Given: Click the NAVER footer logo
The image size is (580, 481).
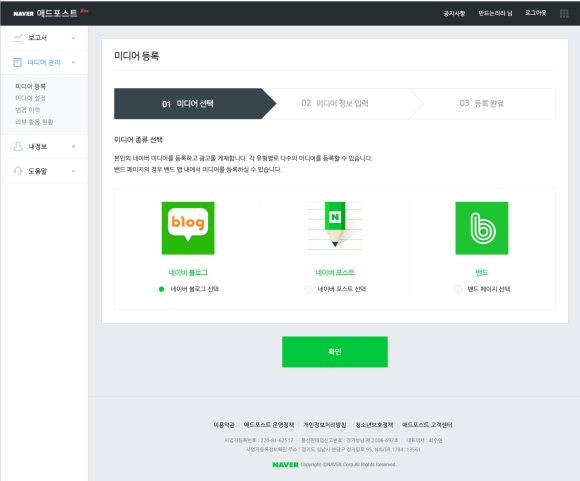Looking at the screenshot, I should click(x=285, y=465).
